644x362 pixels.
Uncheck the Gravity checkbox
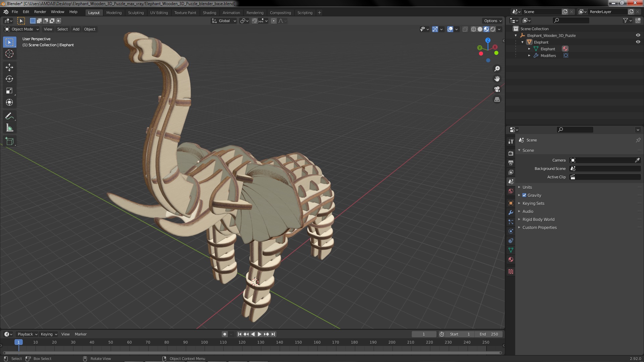click(x=524, y=195)
